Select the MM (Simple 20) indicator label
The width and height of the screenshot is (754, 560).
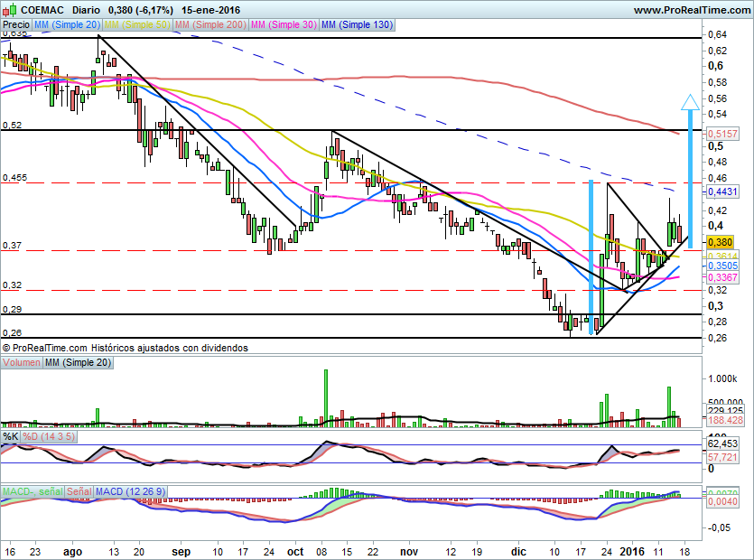pos(67,26)
